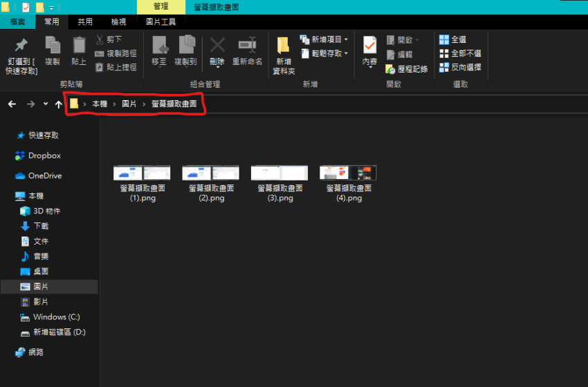Click the 貼上 paste icon
The width and height of the screenshot is (588, 387).
click(x=79, y=46)
